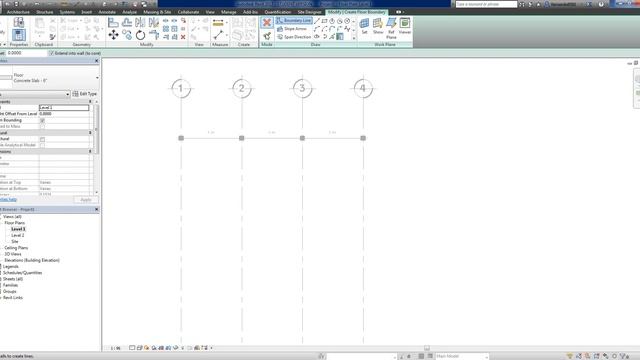Select the Slope Arrow tool
Image resolution: width=640 pixels, height=360 pixels.
(292, 29)
